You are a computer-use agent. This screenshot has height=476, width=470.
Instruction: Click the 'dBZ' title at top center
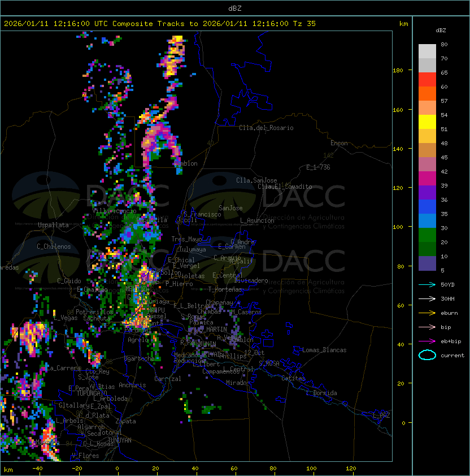click(235, 8)
